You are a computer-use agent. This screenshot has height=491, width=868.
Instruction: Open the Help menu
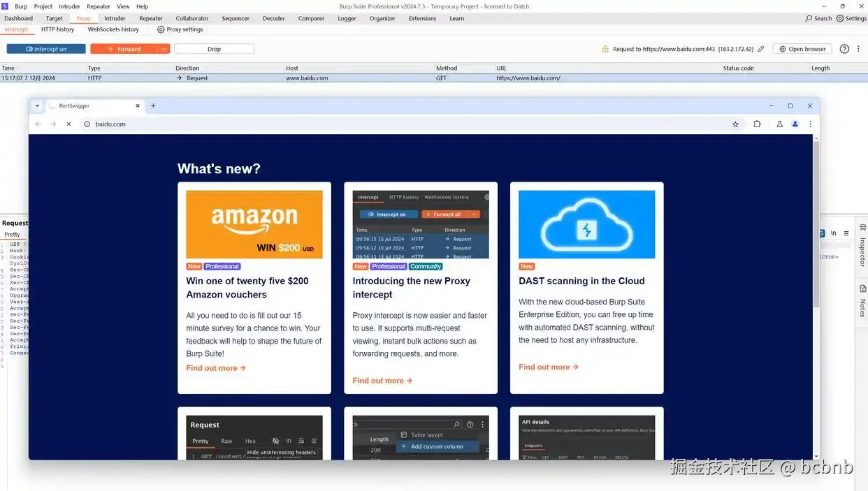click(x=142, y=6)
